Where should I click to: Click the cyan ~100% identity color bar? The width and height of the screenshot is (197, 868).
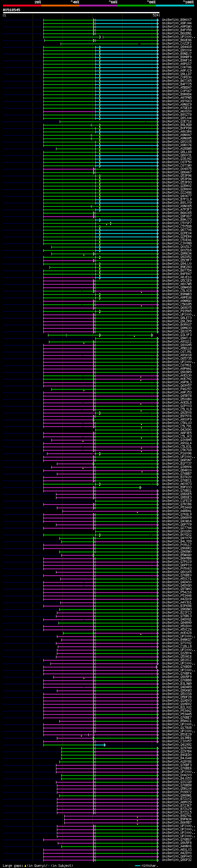(x=175, y=6)
